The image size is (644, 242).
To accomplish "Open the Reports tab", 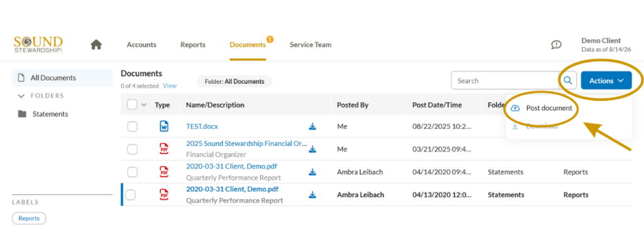I will click(x=192, y=45).
